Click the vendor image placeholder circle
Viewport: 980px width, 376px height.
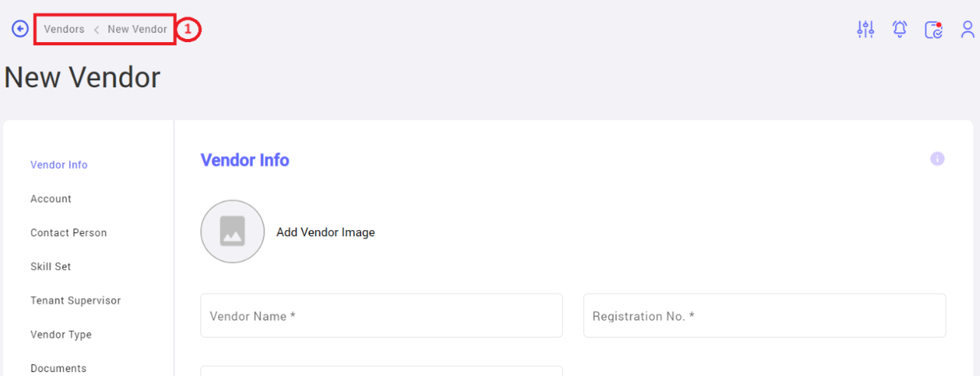click(232, 232)
